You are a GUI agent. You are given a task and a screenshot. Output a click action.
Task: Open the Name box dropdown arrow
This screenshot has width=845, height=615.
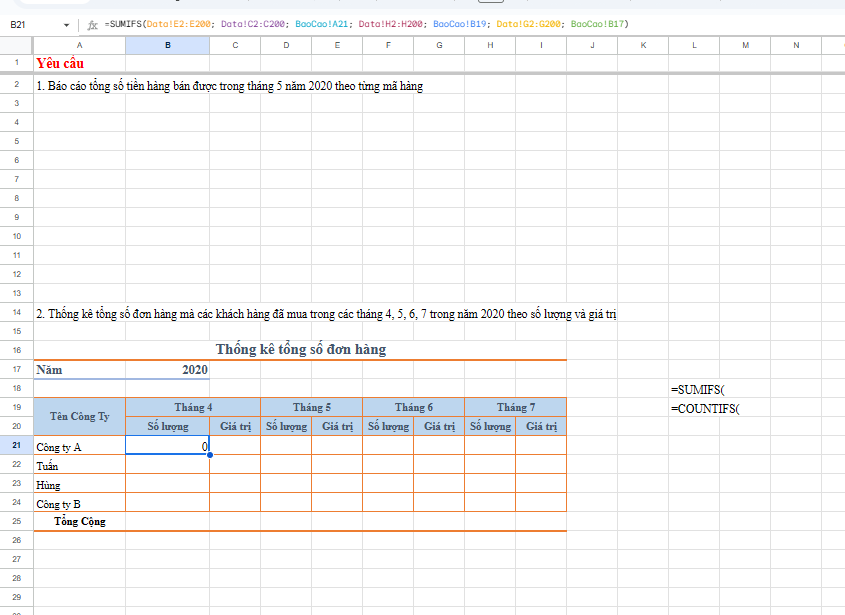click(66, 25)
